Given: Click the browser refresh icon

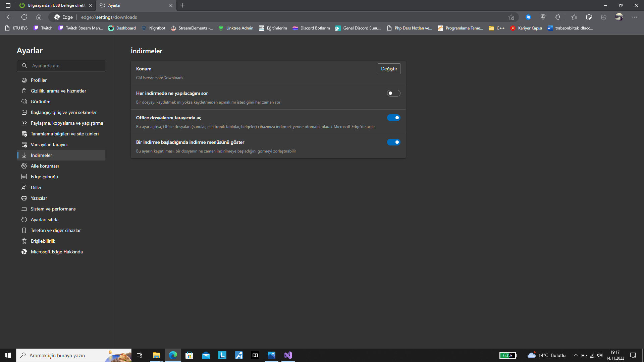Looking at the screenshot, I should pyautogui.click(x=24, y=17).
